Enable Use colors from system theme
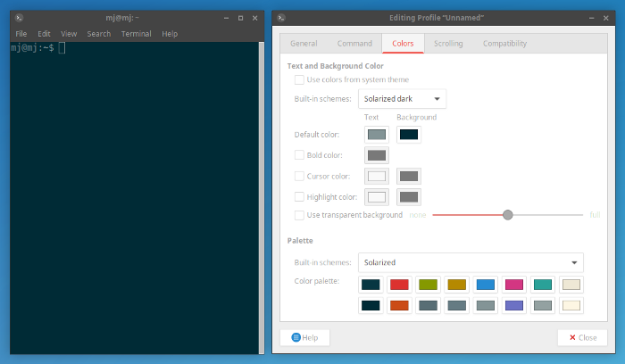625x364 pixels. 299,79
